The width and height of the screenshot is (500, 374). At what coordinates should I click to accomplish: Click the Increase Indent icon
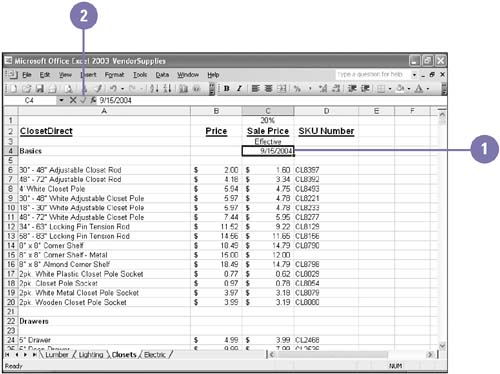[365, 89]
